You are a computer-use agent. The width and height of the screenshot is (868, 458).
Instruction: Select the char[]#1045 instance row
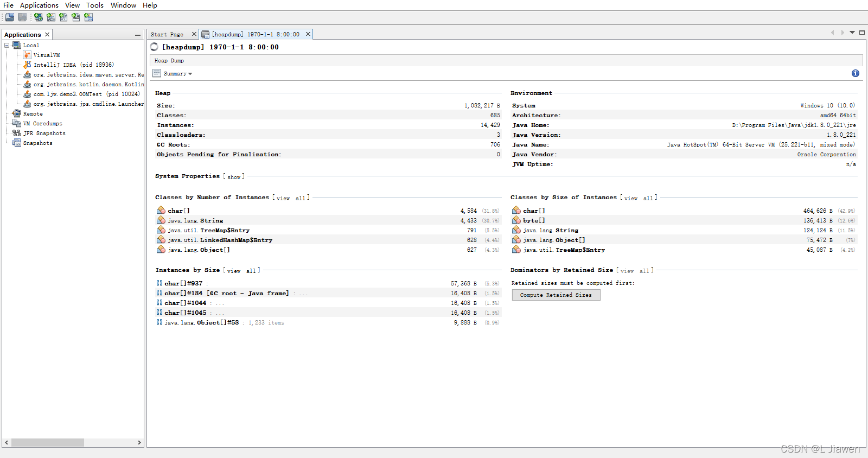(329, 313)
